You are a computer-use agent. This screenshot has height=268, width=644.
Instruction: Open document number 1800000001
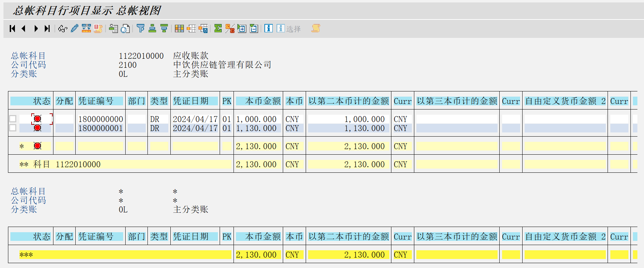pos(101,128)
